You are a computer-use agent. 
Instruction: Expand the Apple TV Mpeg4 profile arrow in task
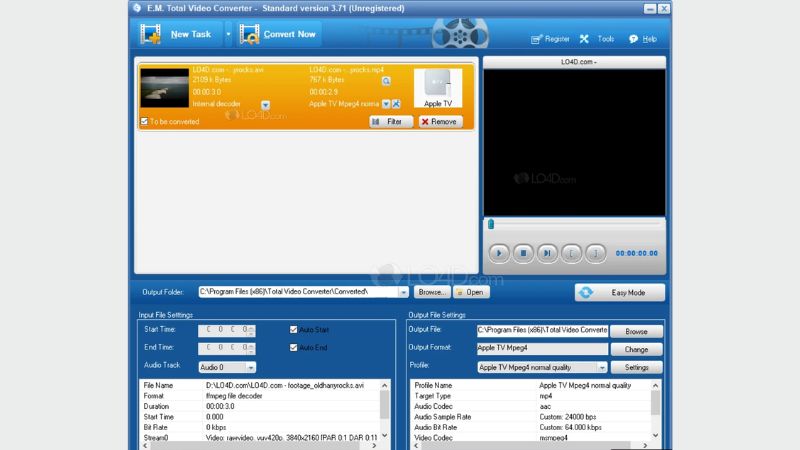pyautogui.click(x=386, y=104)
